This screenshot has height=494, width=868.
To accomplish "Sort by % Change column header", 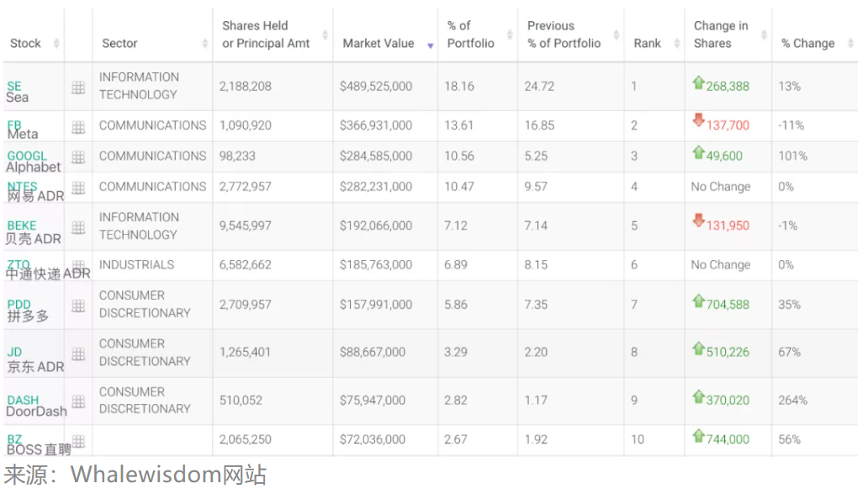I will tap(807, 43).
